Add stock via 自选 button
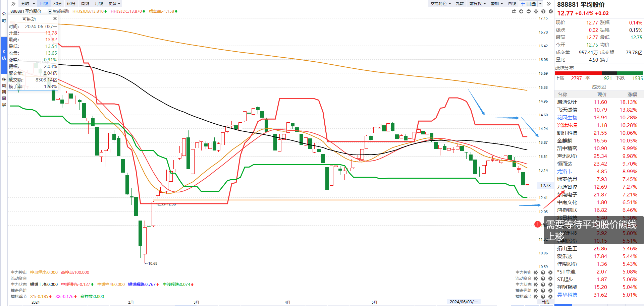The height and width of the screenshot is (306, 644). point(528,4)
